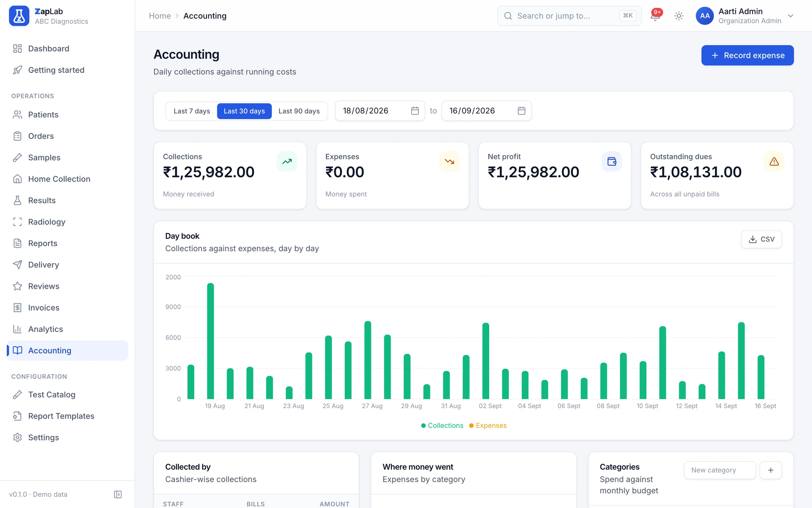Click the Test Catalog icon
The height and width of the screenshot is (508, 812).
click(17, 395)
